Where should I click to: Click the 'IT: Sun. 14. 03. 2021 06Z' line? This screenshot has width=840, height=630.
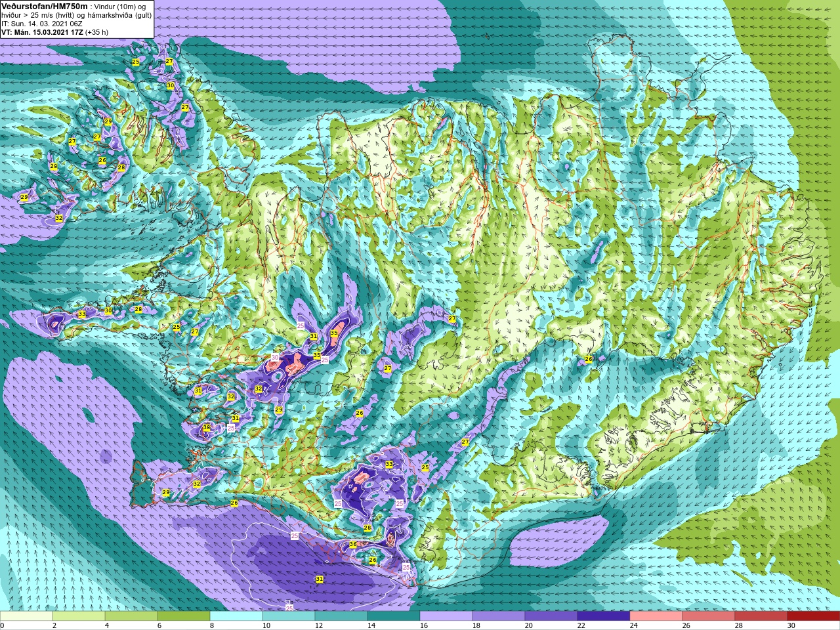42,24
